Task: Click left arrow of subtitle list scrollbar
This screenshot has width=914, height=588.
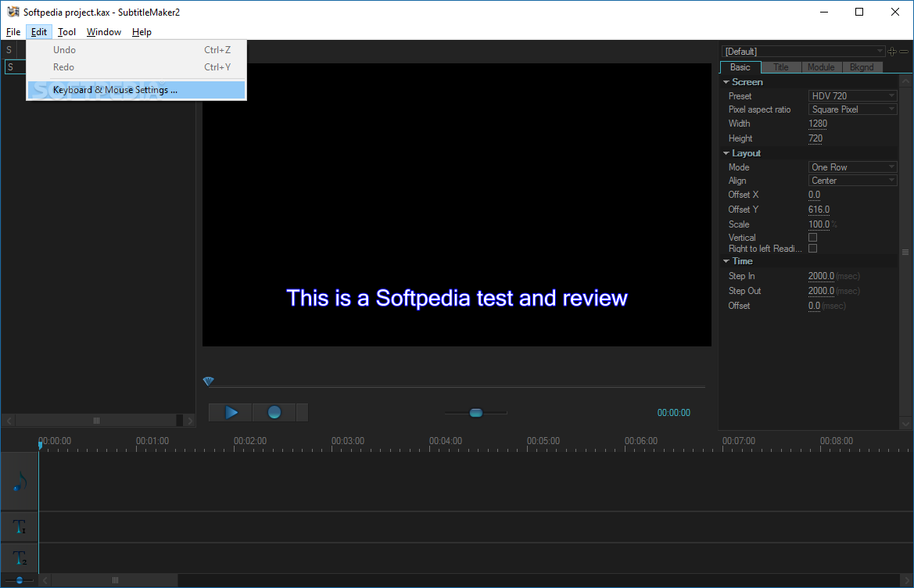Action: click(x=9, y=421)
